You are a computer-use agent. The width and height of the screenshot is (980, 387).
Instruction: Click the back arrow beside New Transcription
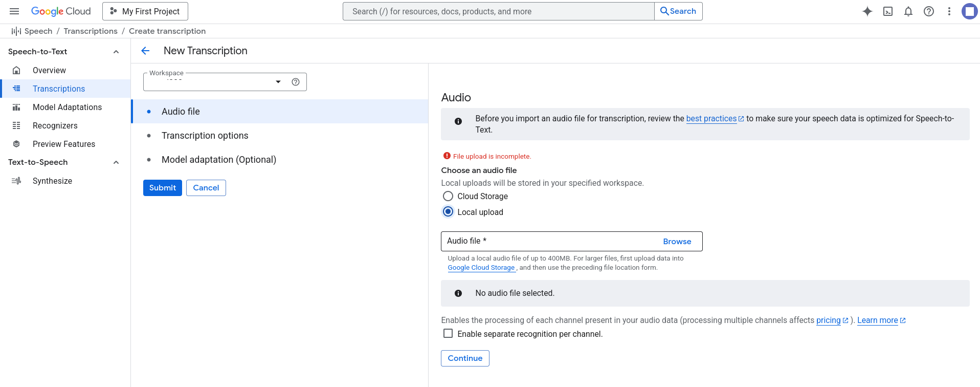click(x=145, y=51)
